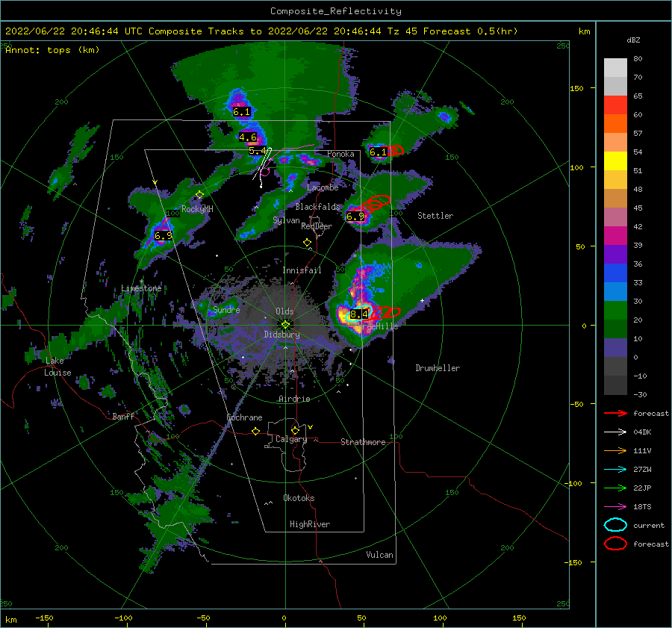Select the 6.9 storm top label below RockyMH
Viewport: 672px width, 628px height.
pos(164,236)
